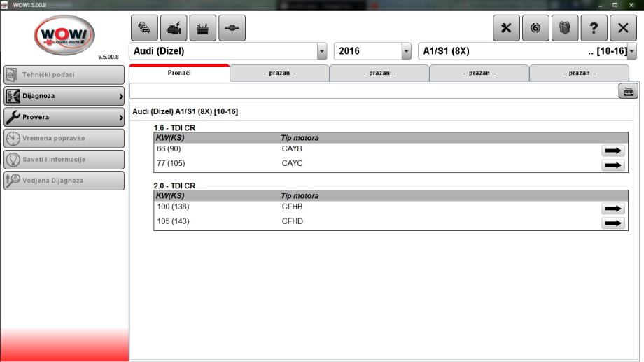Click the WOW! logo
This screenshot has height=362, width=644.
64,35
